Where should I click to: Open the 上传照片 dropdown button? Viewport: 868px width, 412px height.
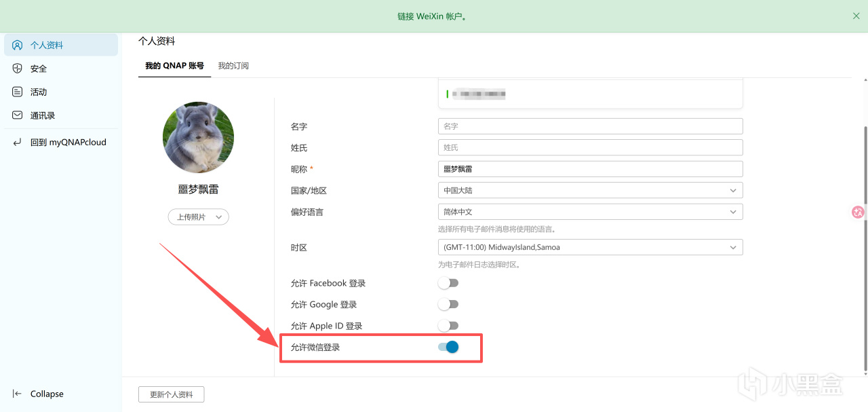pyautogui.click(x=199, y=217)
